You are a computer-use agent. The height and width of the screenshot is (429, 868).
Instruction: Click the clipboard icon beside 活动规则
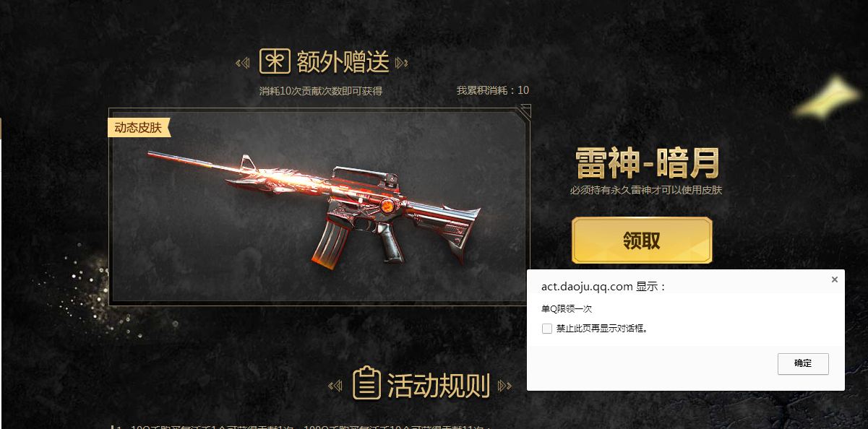[x=367, y=383]
